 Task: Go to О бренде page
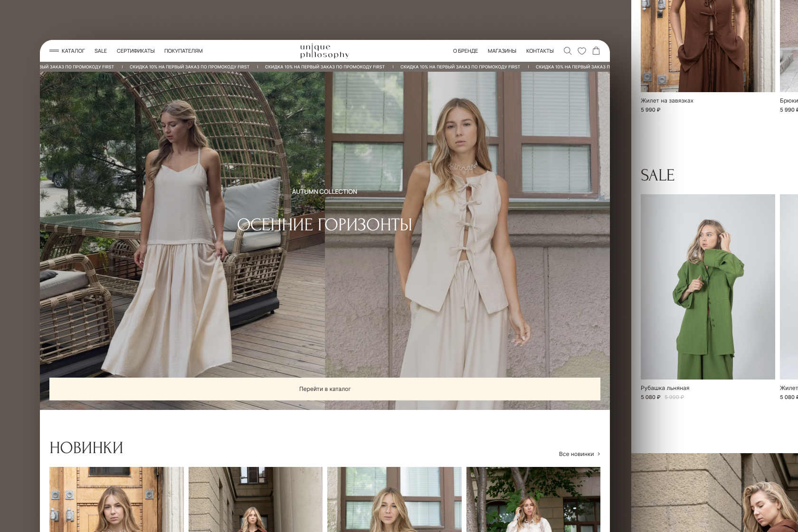pos(465,51)
